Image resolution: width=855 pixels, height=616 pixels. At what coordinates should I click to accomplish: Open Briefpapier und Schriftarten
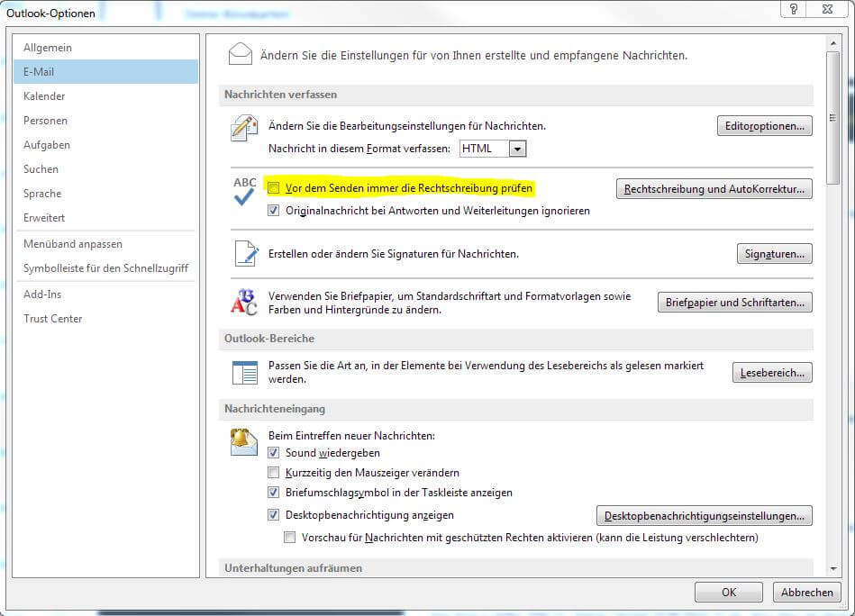(734, 303)
